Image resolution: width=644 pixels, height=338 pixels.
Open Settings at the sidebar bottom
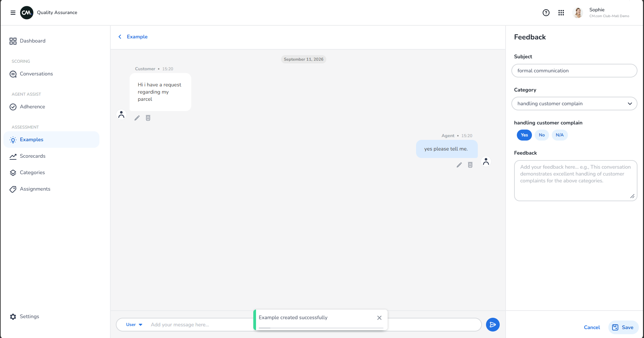(x=51, y=316)
